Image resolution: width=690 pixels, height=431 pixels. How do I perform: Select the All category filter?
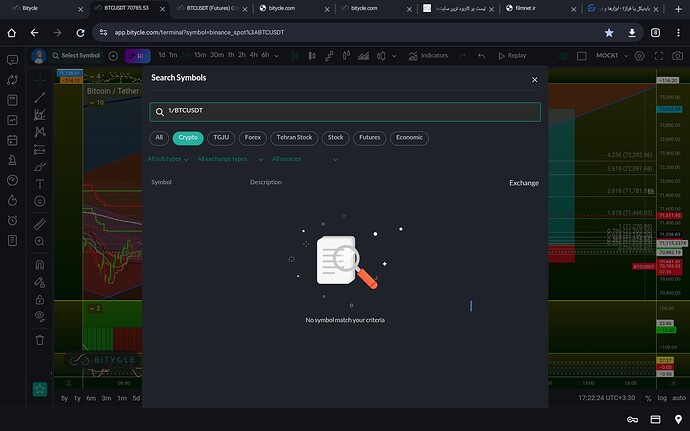[x=159, y=138]
